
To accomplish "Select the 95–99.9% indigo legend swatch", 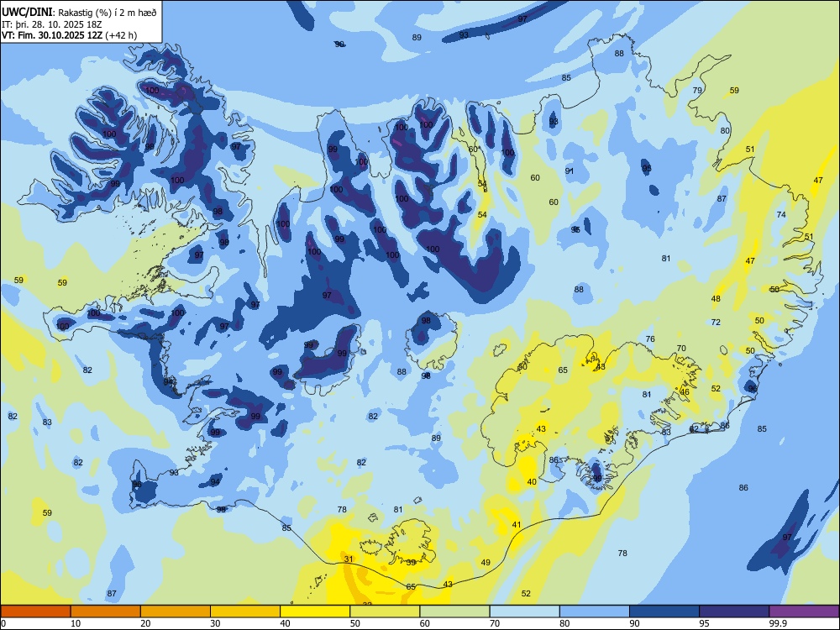I will coord(734,612).
